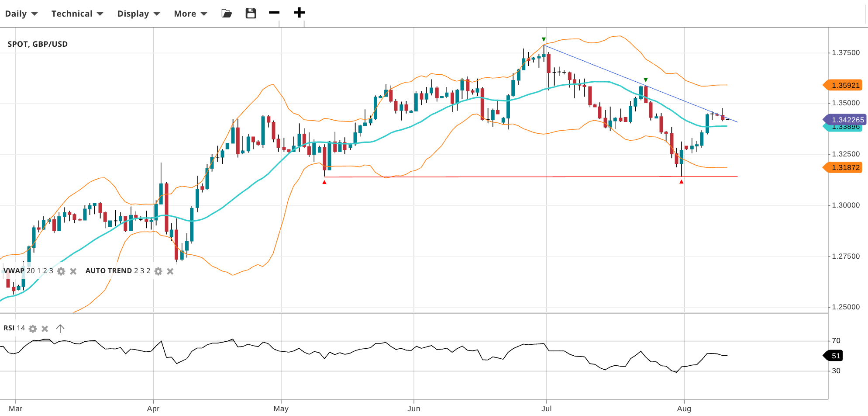The height and width of the screenshot is (416, 868).
Task: Expand the Daily timeframe dropdown
Action: [x=21, y=14]
